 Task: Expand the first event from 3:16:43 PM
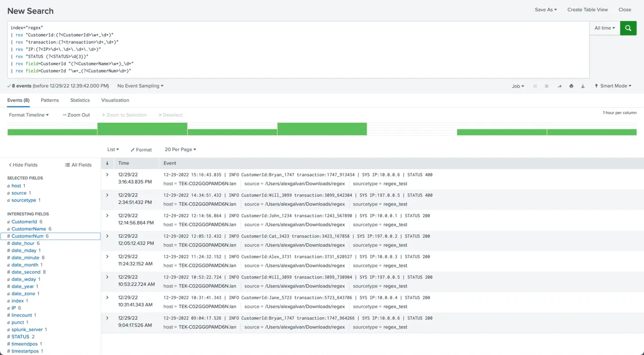(107, 175)
